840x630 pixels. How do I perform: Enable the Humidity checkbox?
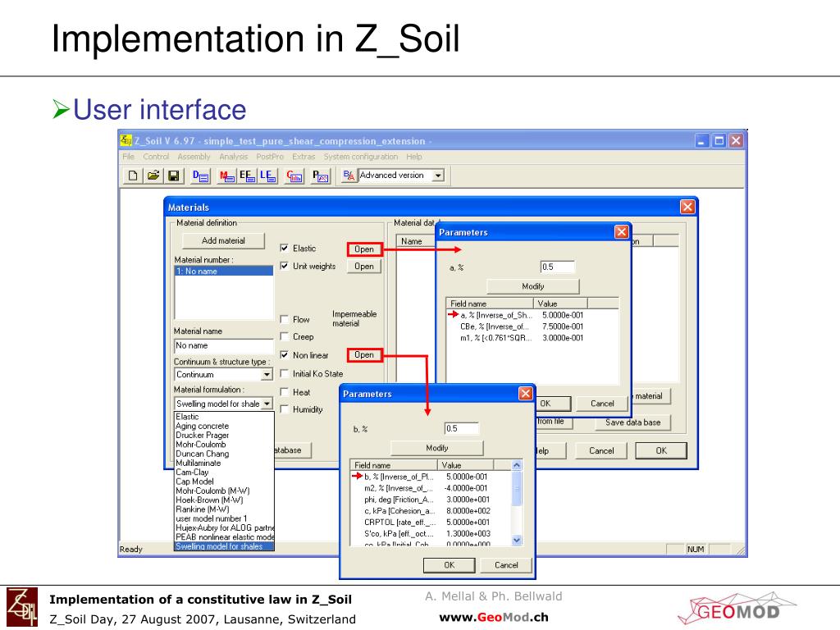285,409
